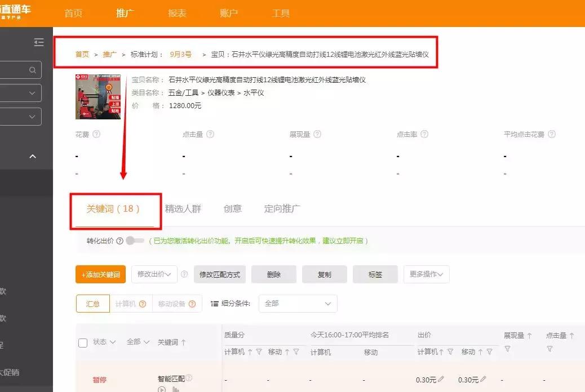Open the 报表 menu in the top navigation
Image resolution: width=585 pixels, height=392 pixels.
[176, 13]
